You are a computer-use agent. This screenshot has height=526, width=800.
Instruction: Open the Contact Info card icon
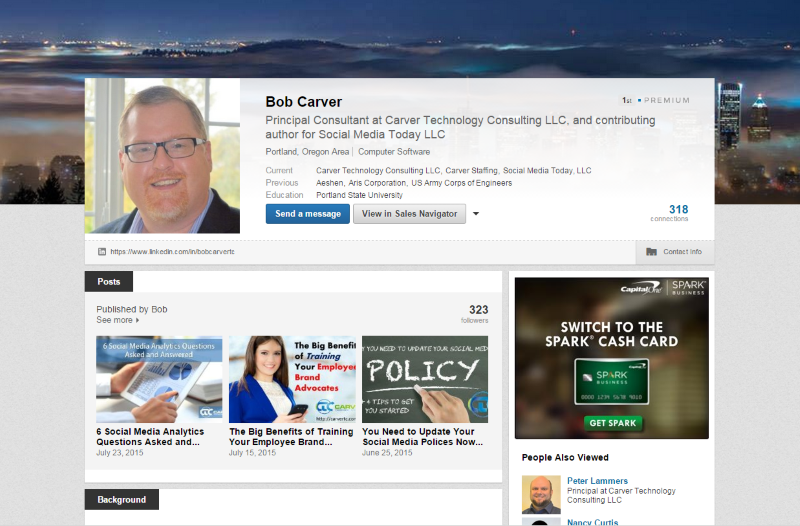(652, 252)
